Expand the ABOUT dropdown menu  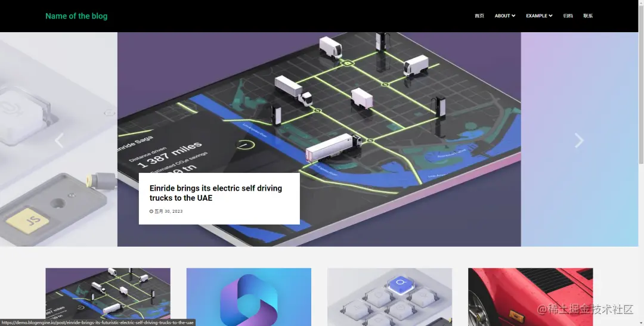[505, 15]
